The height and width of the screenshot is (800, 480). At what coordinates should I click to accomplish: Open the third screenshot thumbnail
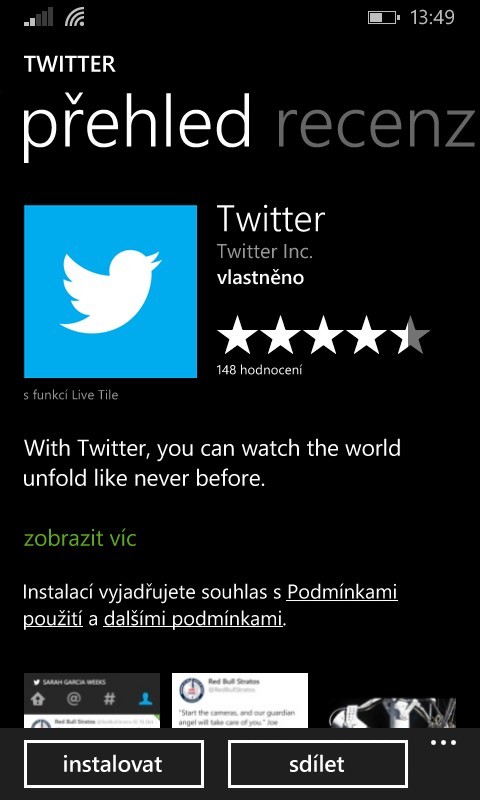391,712
